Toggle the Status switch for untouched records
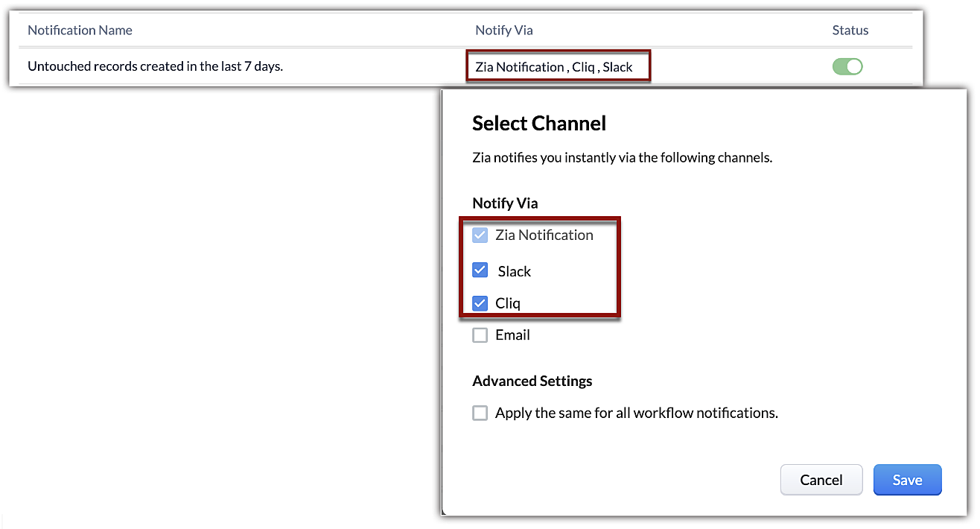 (x=847, y=66)
